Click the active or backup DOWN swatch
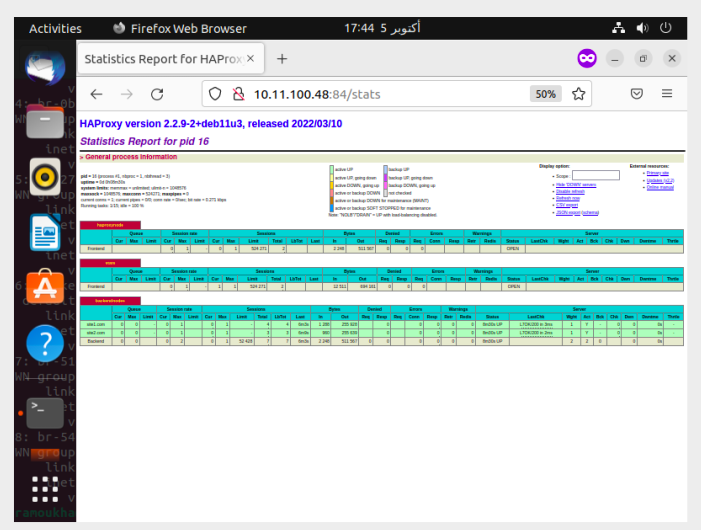The width and height of the screenshot is (701, 530). coord(332,193)
